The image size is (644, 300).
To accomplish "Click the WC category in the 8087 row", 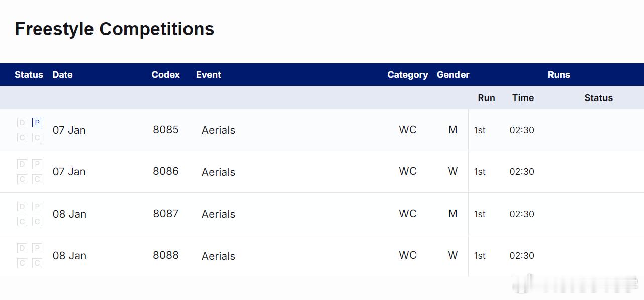I will [408, 214].
